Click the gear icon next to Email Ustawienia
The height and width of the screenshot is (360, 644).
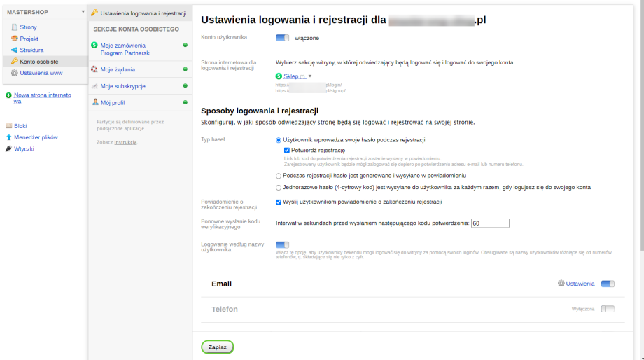561,284
